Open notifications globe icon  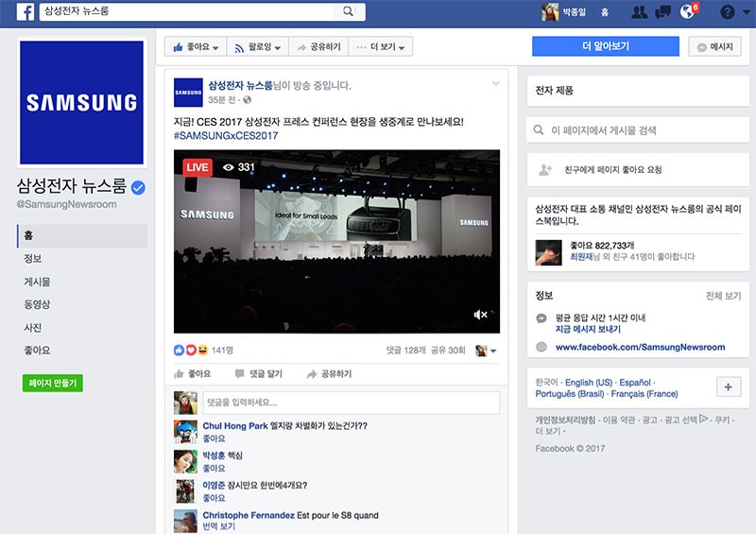coord(687,11)
